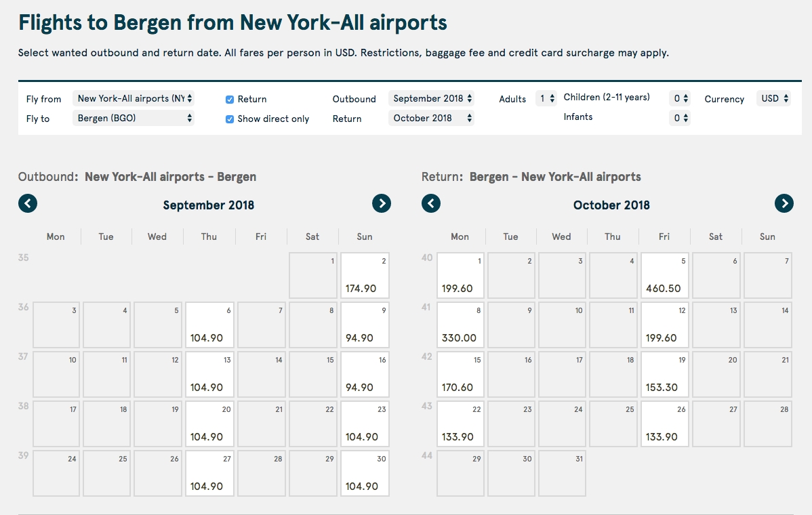
Task: Click return week number 42 label
Action: click(x=427, y=356)
